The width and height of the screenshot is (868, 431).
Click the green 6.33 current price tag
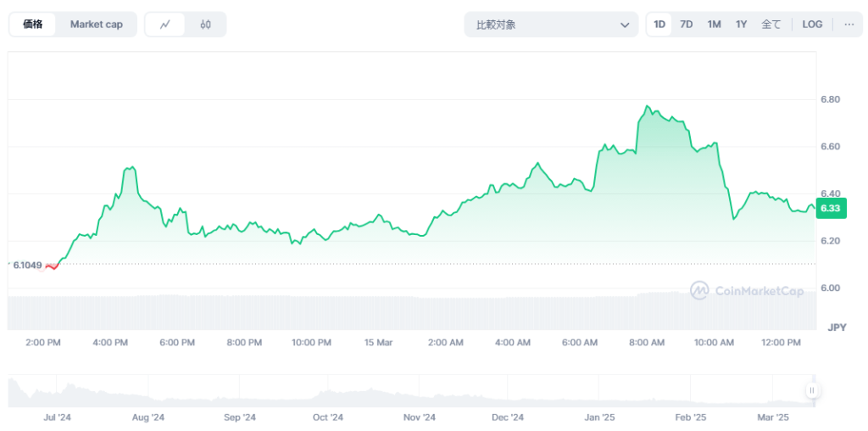click(830, 209)
